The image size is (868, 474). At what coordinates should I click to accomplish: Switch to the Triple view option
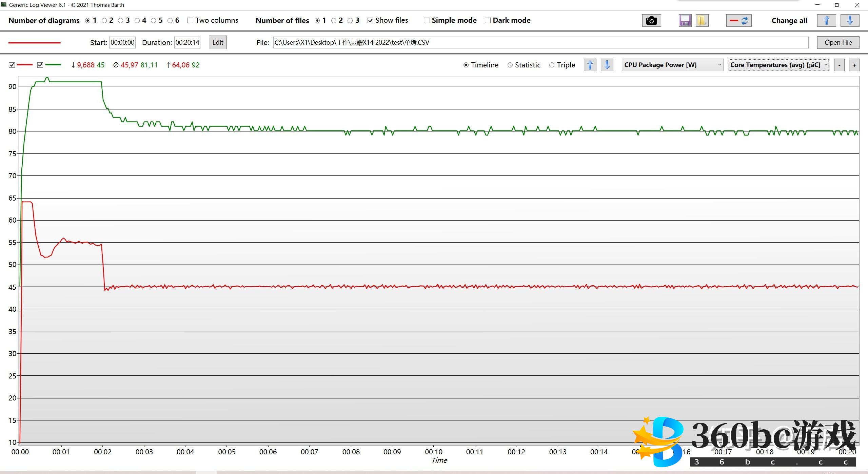coord(552,65)
